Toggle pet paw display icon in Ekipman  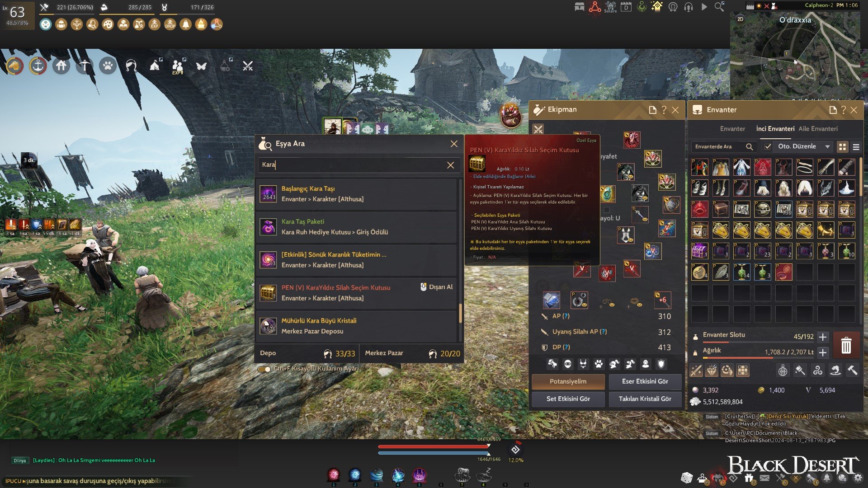click(599, 364)
